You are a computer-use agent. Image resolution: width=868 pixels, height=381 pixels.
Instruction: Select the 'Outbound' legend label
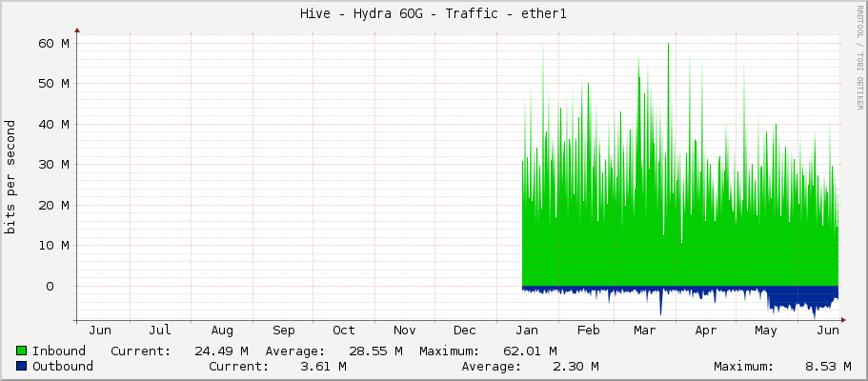[x=63, y=366]
